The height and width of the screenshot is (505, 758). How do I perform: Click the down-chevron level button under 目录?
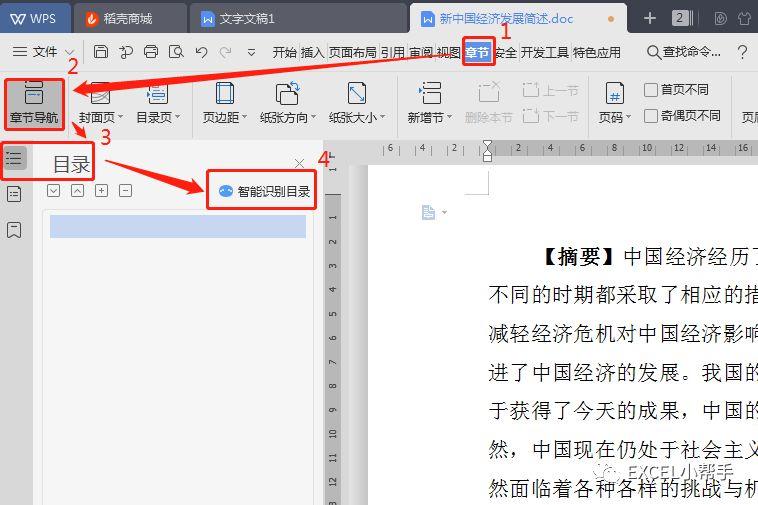pyautogui.click(x=54, y=190)
